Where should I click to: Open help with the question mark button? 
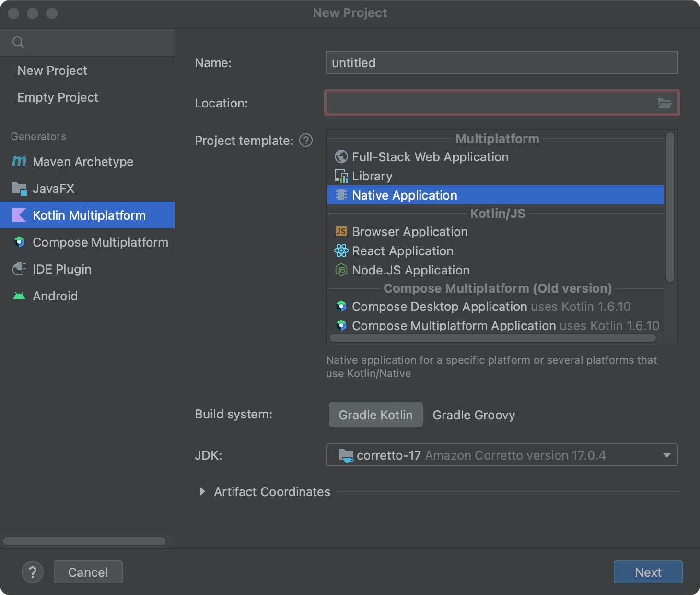coord(33,572)
